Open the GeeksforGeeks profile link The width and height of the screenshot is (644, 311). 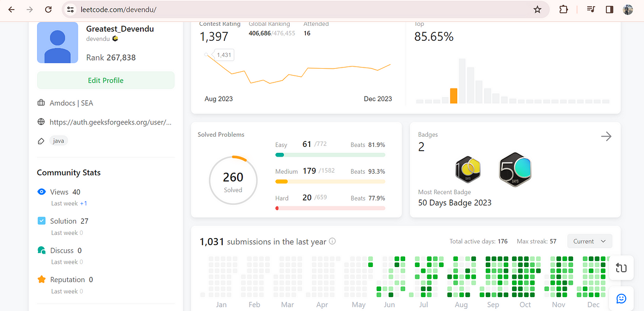coord(111,122)
